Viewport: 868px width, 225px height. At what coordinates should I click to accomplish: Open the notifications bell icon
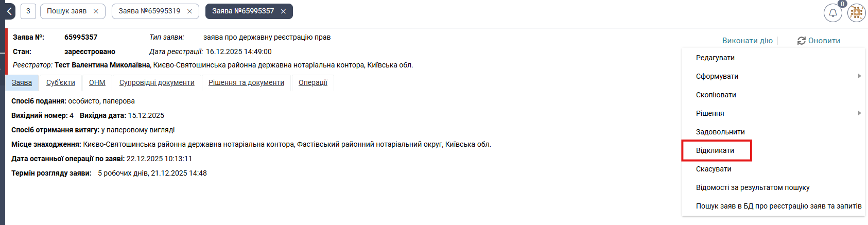coord(832,13)
